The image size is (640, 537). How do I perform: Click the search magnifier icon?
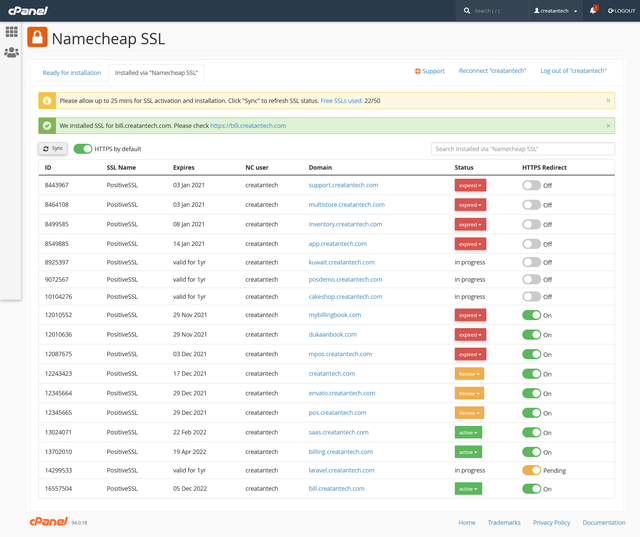tap(467, 11)
